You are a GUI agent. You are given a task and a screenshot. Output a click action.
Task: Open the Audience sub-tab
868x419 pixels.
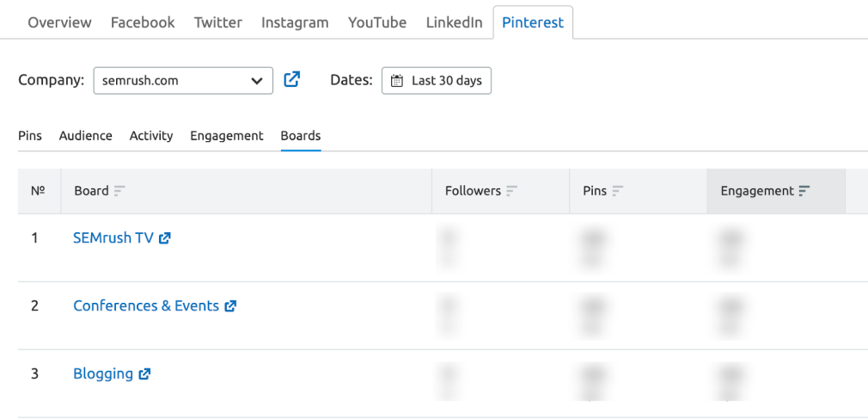[x=86, y=136]
